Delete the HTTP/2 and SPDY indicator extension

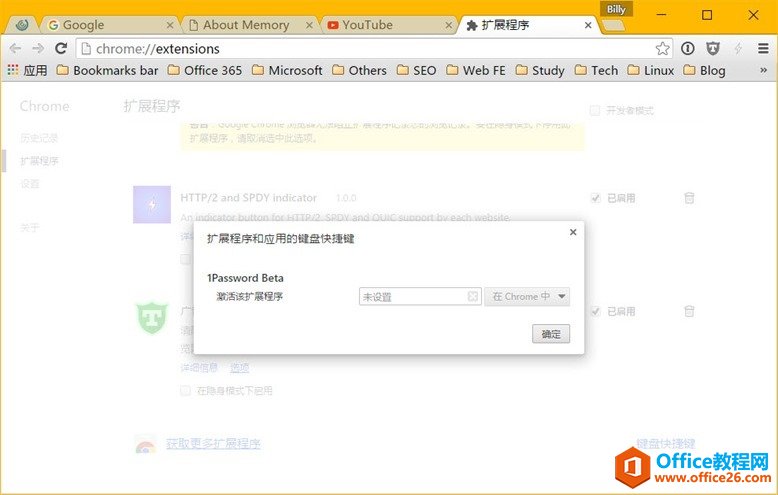(689, 198)
